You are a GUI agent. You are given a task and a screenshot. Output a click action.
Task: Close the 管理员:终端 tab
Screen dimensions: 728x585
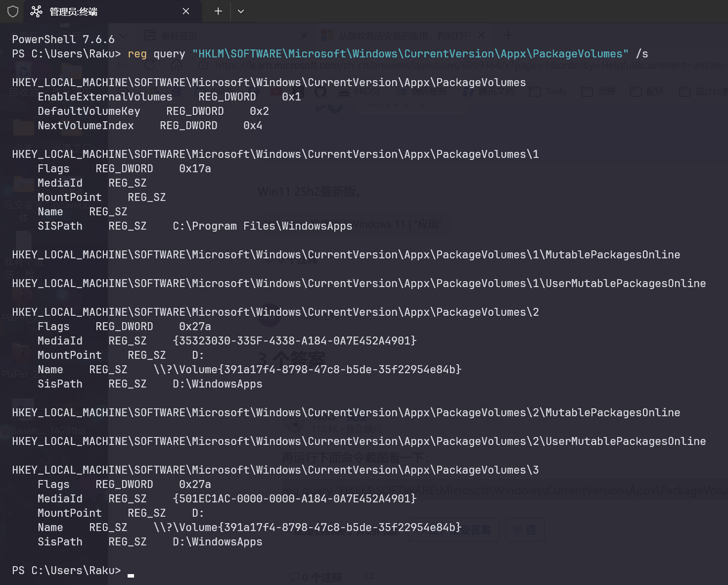click(186, 11)
